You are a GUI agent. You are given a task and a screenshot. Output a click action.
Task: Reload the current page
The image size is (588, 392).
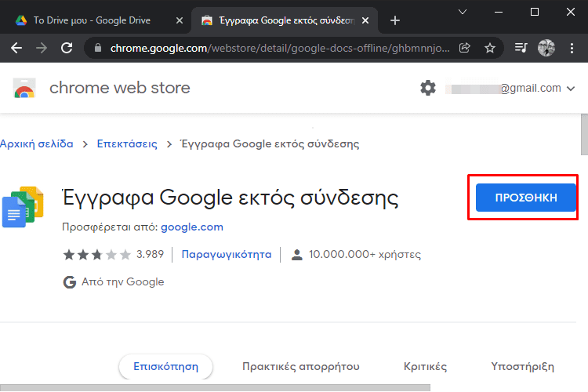67,48
